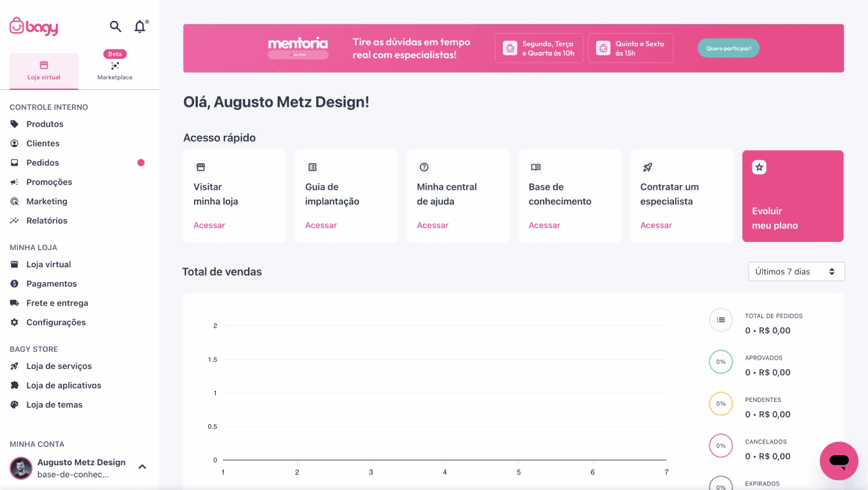
Task: Click Acessar under Contratar um especialista
Action: (x=656, y=225)
